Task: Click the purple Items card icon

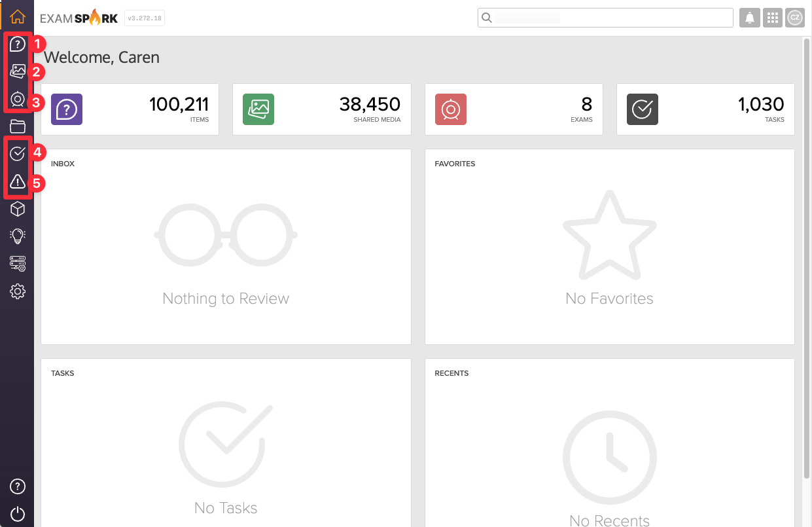Action: point(67,109)
